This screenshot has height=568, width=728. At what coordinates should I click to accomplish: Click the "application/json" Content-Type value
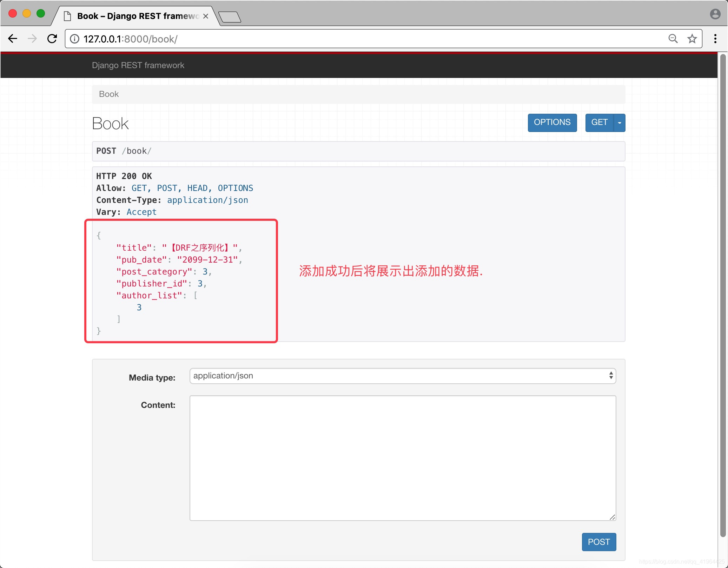tap(207, 200)
